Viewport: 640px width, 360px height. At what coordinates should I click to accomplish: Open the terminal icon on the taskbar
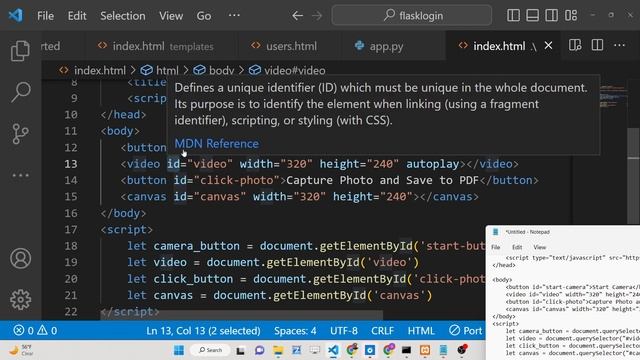click(x=407, y=350)
